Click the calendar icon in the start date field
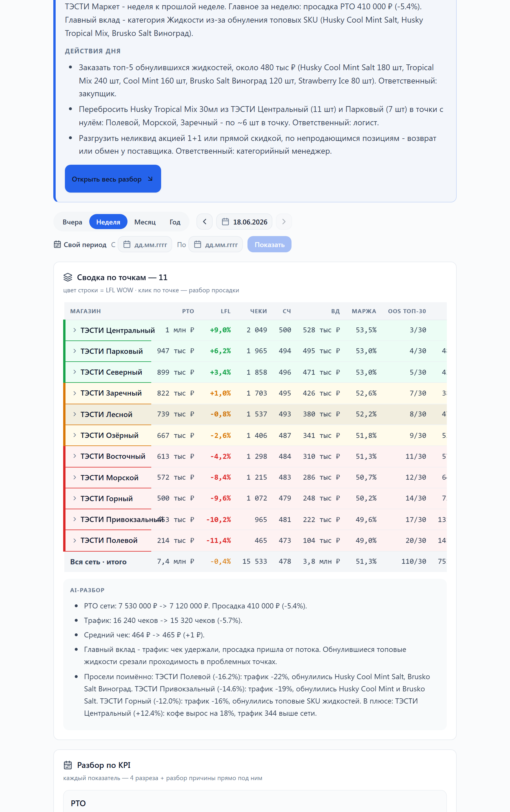This screenshot has height=812, width=510. coord(127,244)
